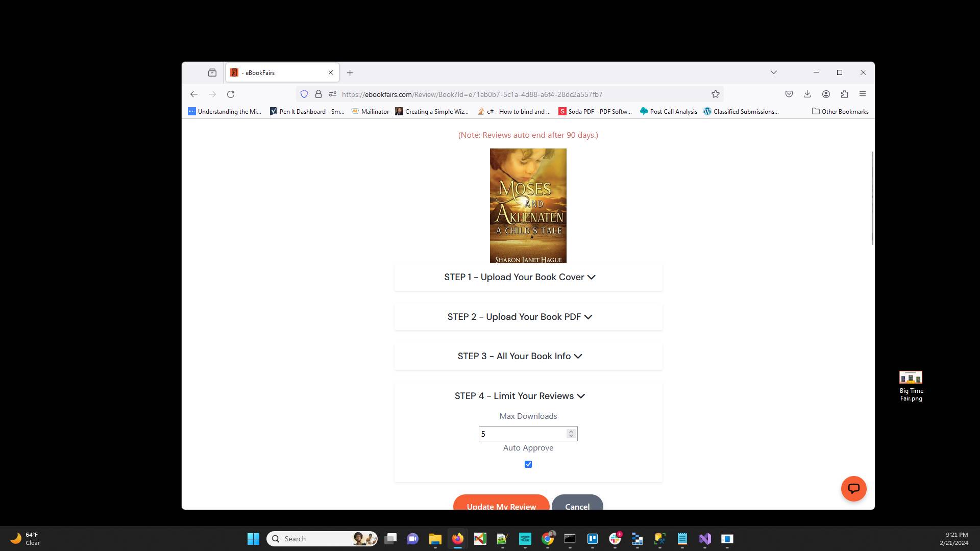Expand STEP 2 Upload Your Book PDF
980x551 pixels.
tap(520, 316)
